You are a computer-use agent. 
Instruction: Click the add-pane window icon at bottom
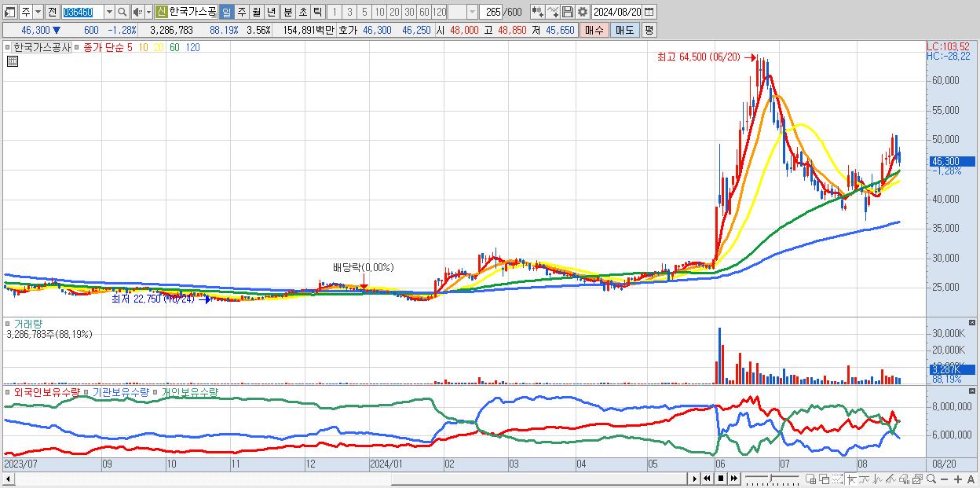pyautogui.click(x=810, y=479)
